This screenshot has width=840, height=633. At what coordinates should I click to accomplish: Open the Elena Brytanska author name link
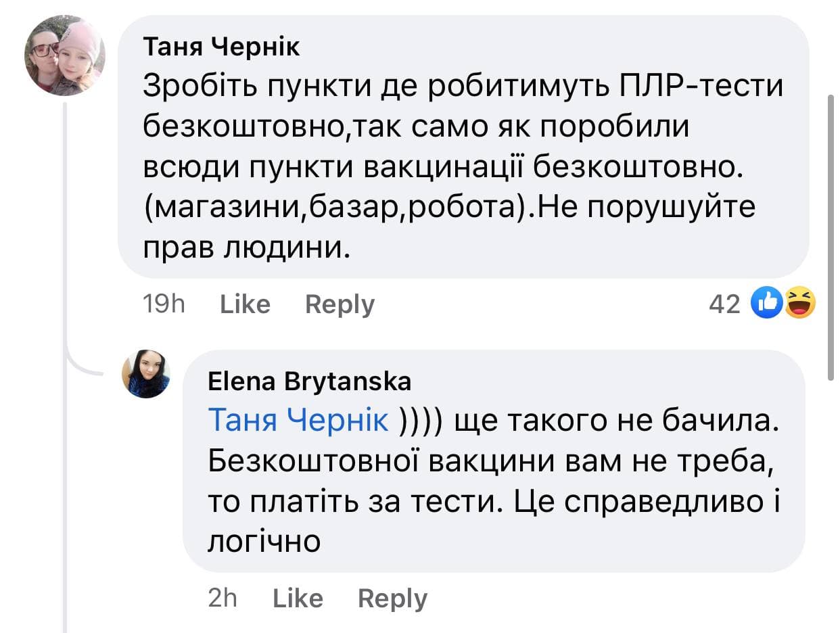pyautogui.click(x=309, y=382)
